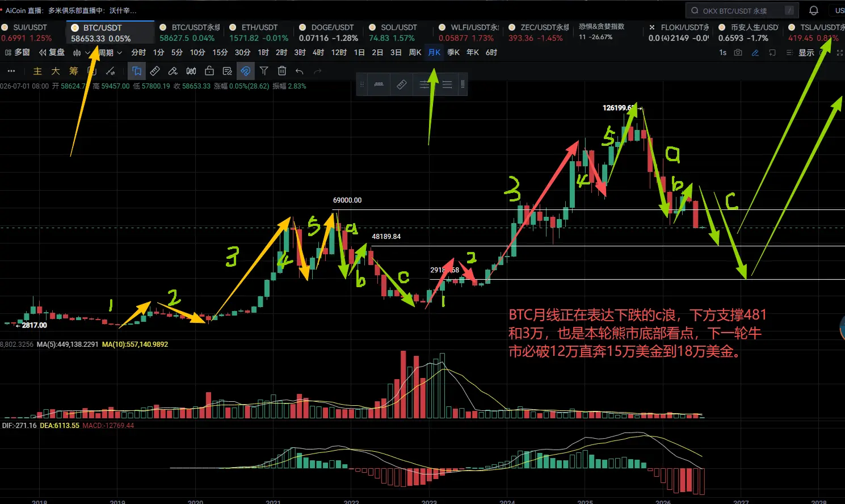Switch to the TSLA/USDT ticker tab

[815, 32]
